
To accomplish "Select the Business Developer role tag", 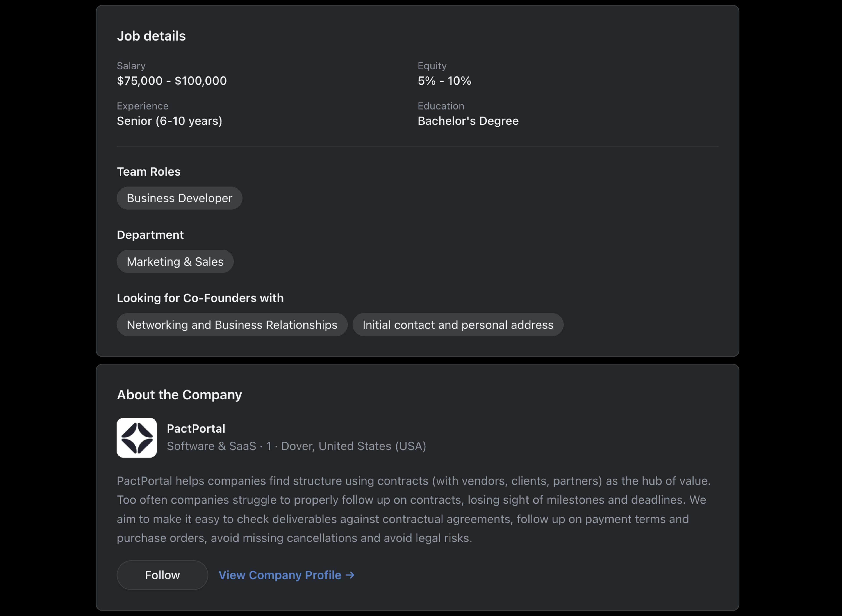I will click(x=179, y=198).
